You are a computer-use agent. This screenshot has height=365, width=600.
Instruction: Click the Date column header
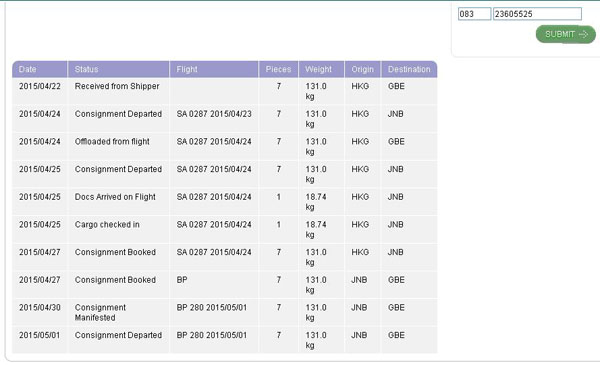click(x=40, y=69)
